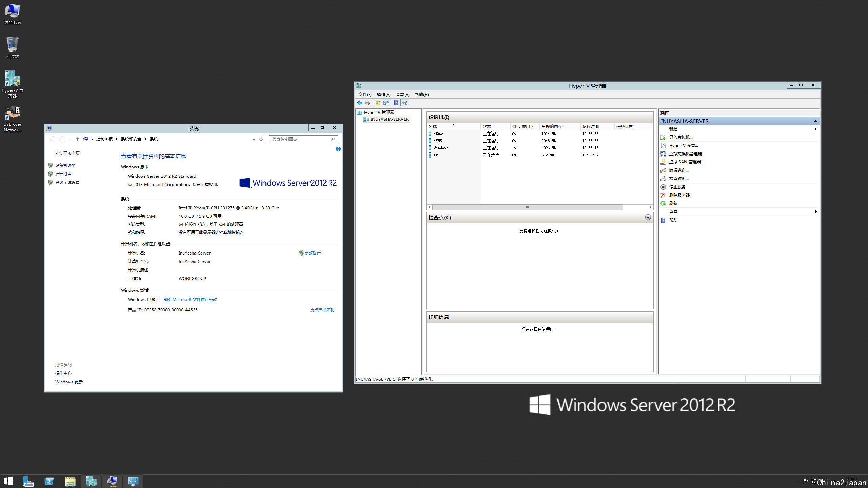Open File Explorer from the taskbar
Screen dimensions: 868x488
click(70, 481)
